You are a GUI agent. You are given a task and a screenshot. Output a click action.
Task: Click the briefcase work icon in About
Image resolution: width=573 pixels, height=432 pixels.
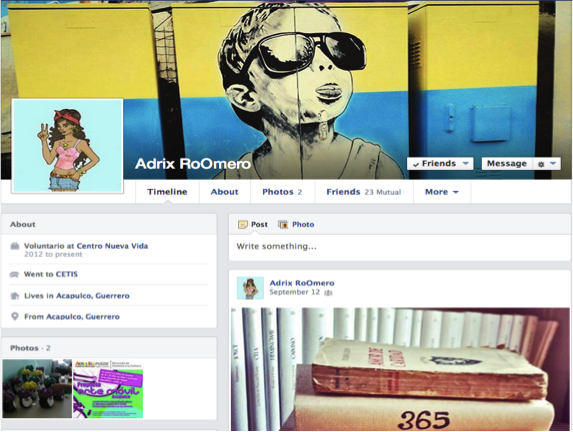pos(15,246)
